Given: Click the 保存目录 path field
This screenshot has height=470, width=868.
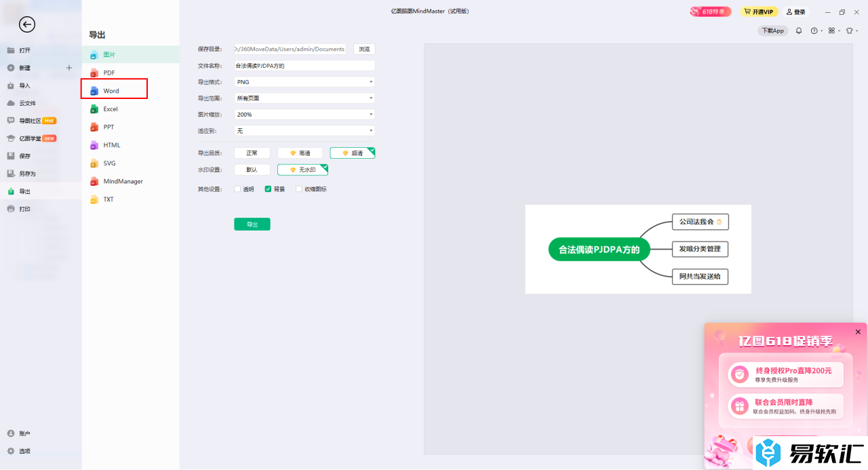Looking at the screenshot, I should pyautogui.click(x=290, y=49).
